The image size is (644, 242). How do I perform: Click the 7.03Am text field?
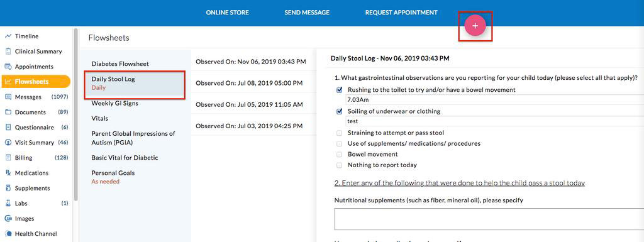495,100
